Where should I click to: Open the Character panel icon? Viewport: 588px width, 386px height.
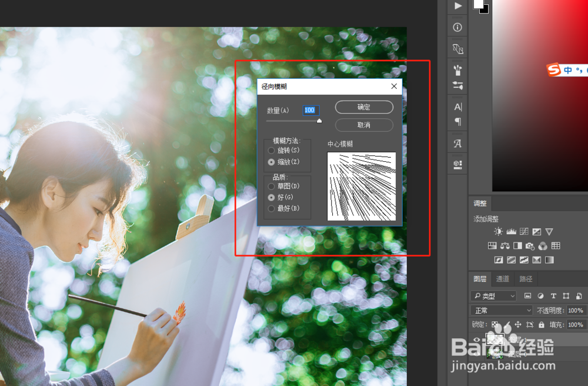(457, 107)
